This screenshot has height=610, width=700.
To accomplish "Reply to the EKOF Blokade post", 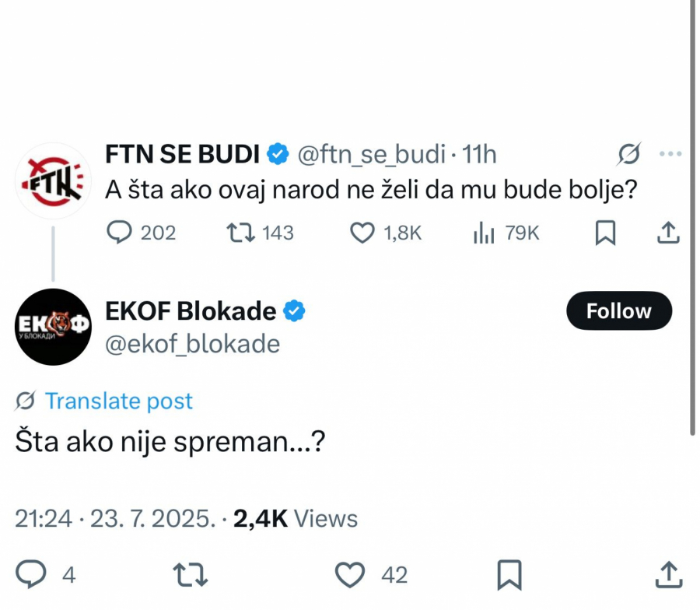I will (x=30, y=575).
